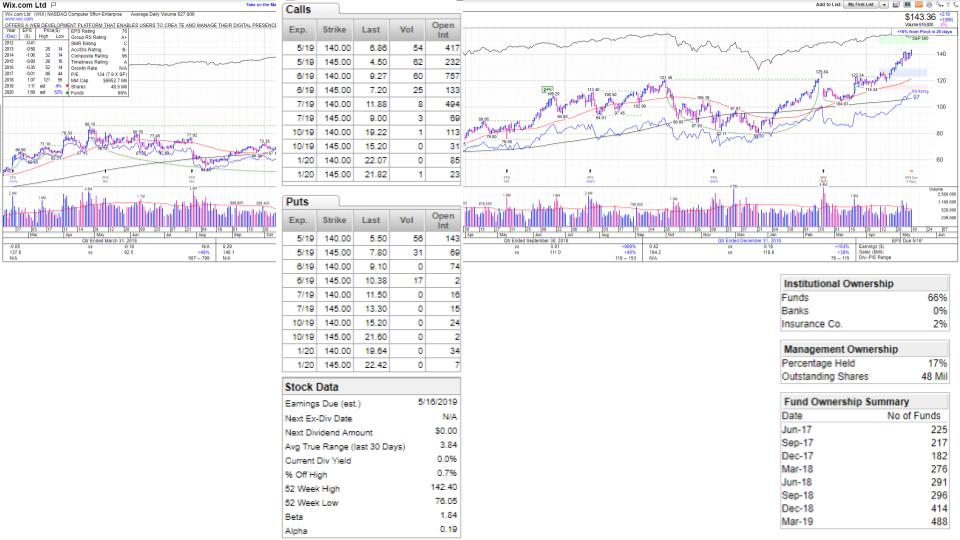Click the orange video play icon
Screen dimensions: 960x540
[918, 4]
